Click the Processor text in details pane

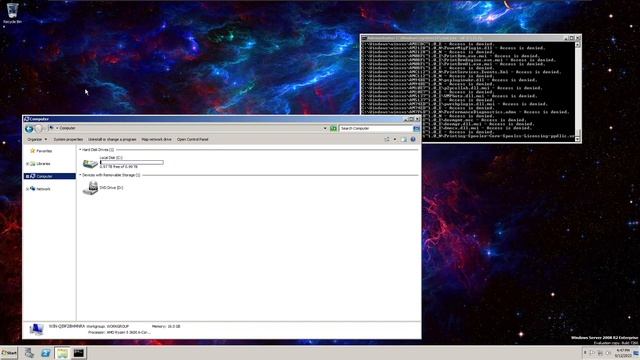[x=119, y=333]
